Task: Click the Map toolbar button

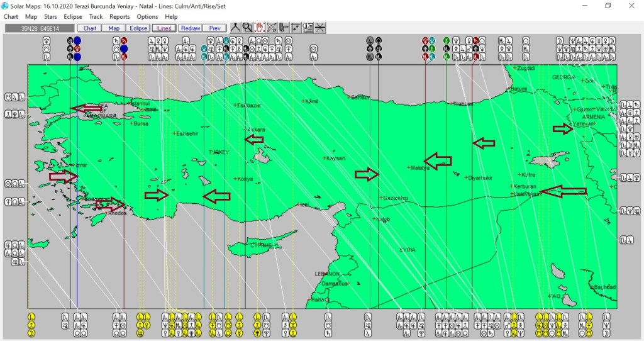Action: 114,28
